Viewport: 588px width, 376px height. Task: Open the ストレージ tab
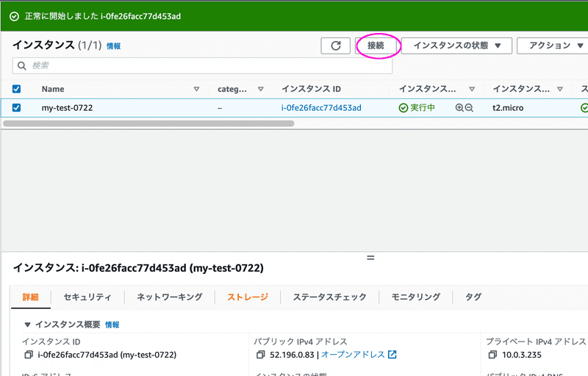tap(248, 297)
